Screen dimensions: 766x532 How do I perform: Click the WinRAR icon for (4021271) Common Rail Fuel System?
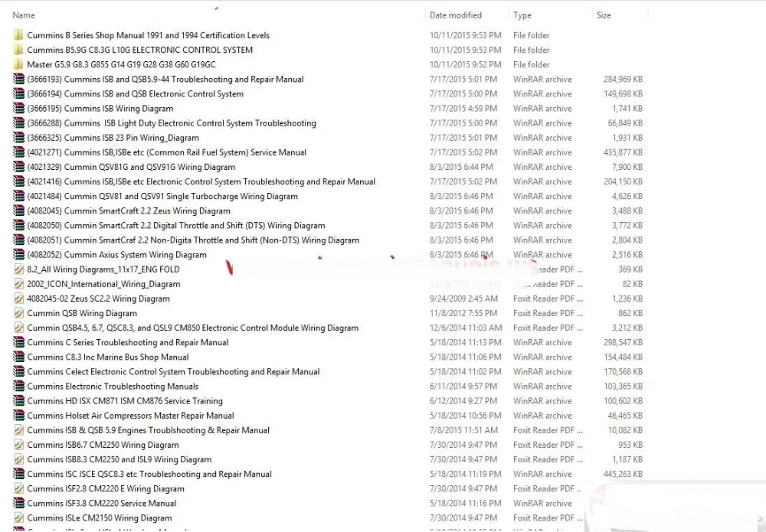point(18,152)
